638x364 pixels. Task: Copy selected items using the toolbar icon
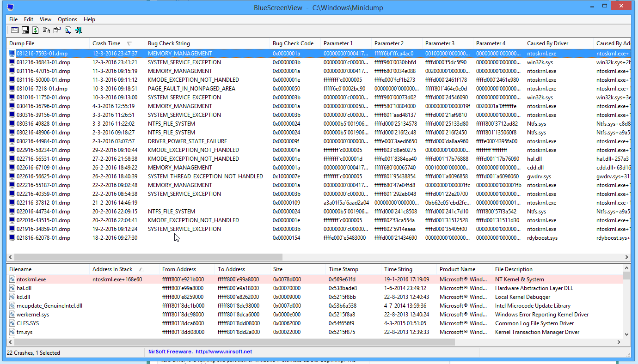[46, 30]
